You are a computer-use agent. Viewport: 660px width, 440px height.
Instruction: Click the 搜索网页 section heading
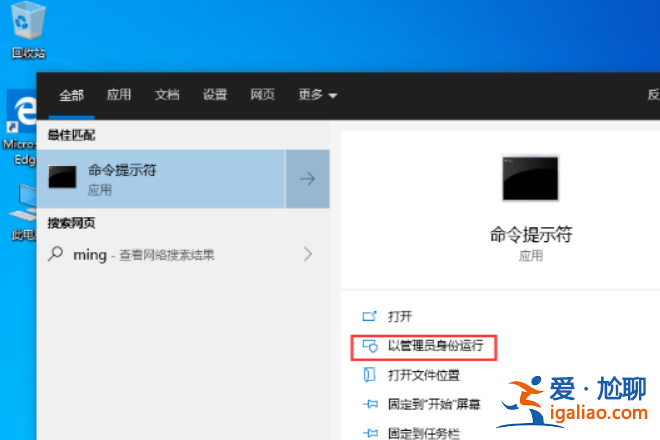click(71, 223)
